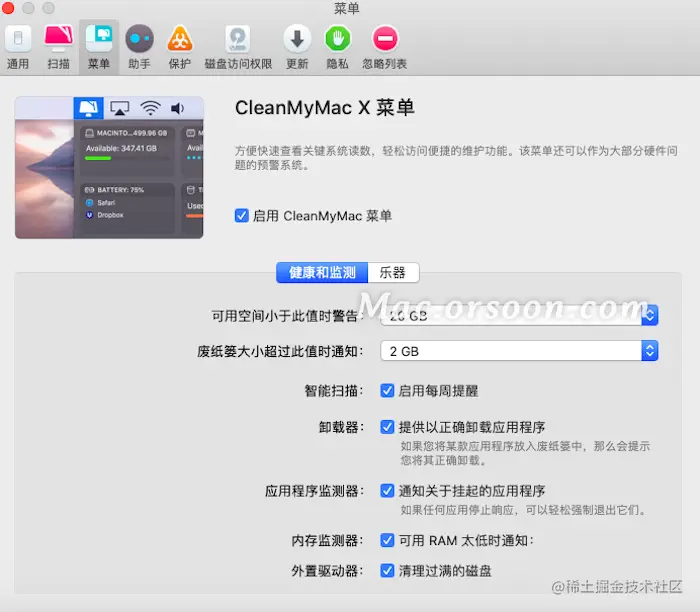Click the volume speaker icon in preview
Screen dimensions: 700x612
click(178, 108)
